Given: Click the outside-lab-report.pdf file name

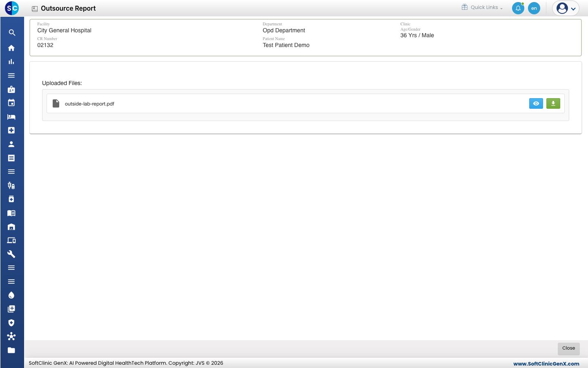Looking at the screenshot, I should click(89, 104).
